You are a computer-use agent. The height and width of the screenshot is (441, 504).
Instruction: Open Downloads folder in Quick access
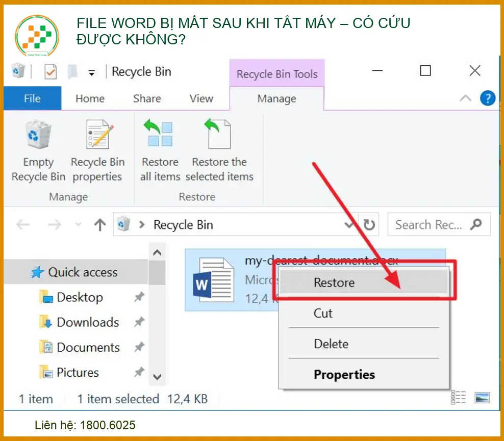point(87,322)
